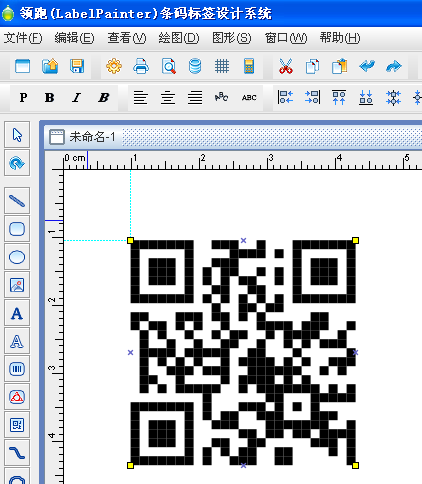The width and height of the screenshot is (422, 484).
Task: Pick the ellipse drawing tool
Action: click(x=17, y=257)
